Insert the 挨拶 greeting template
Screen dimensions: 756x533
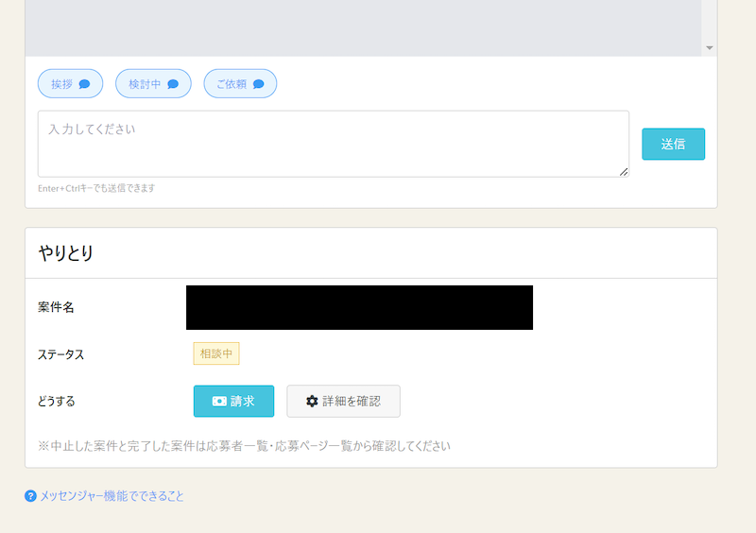tap(70, 84)
